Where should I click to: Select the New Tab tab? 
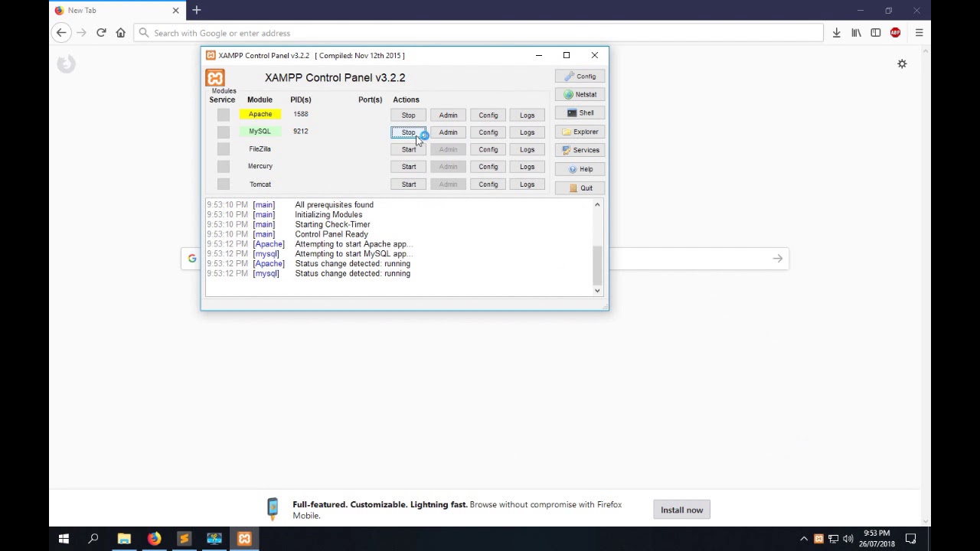point(117,11)
